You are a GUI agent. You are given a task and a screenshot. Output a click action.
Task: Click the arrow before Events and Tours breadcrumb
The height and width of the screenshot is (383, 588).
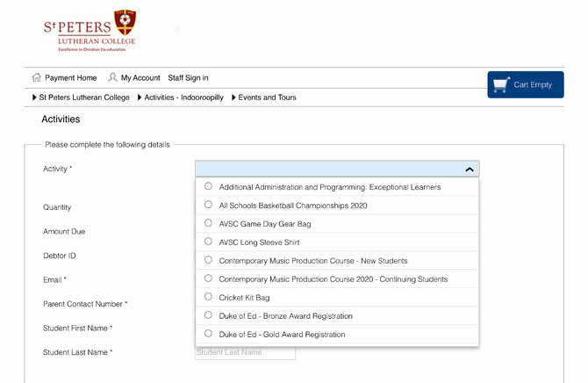233,98
